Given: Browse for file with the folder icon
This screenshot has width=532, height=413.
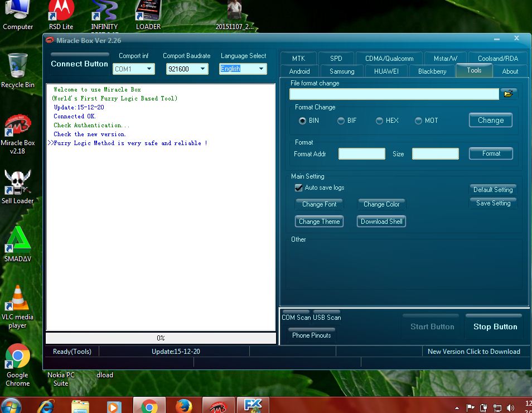Looking at the screenshot, I should click(508, 94).
